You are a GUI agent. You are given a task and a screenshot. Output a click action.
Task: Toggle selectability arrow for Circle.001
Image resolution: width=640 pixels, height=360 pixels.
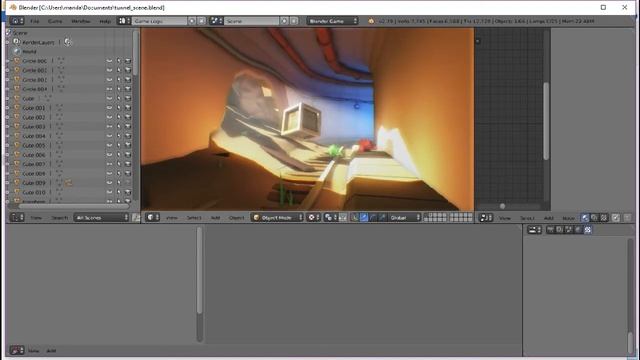(x=119, y=70)
